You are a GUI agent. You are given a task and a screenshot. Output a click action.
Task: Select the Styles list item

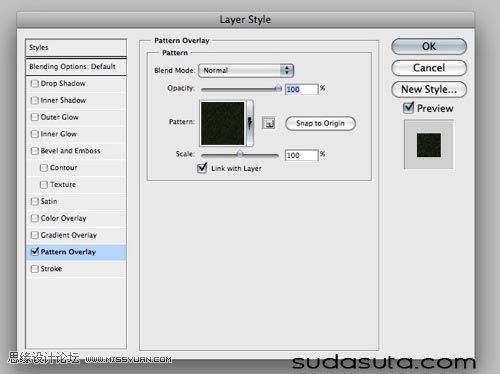[x=76, y=48]
